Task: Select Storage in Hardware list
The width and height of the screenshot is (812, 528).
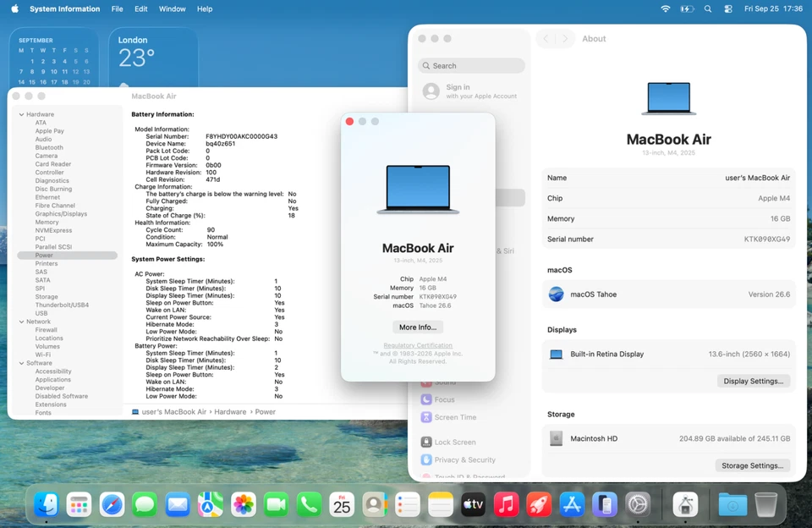Action: [x=47, y=297]
